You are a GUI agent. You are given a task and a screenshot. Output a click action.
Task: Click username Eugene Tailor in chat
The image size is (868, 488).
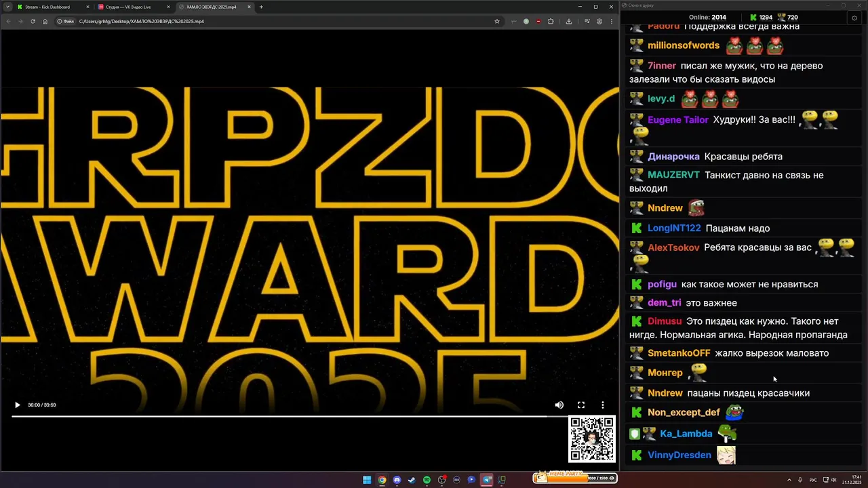(x=678, y=120)
